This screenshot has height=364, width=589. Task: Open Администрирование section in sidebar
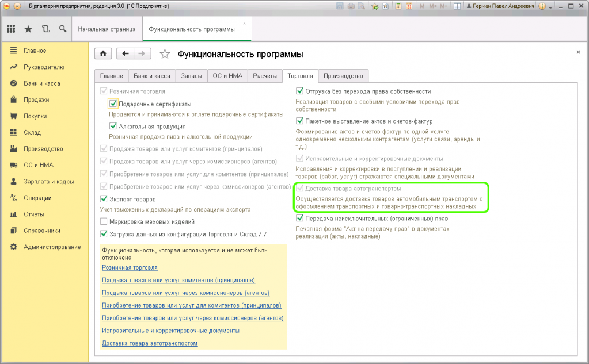point(52,247)
